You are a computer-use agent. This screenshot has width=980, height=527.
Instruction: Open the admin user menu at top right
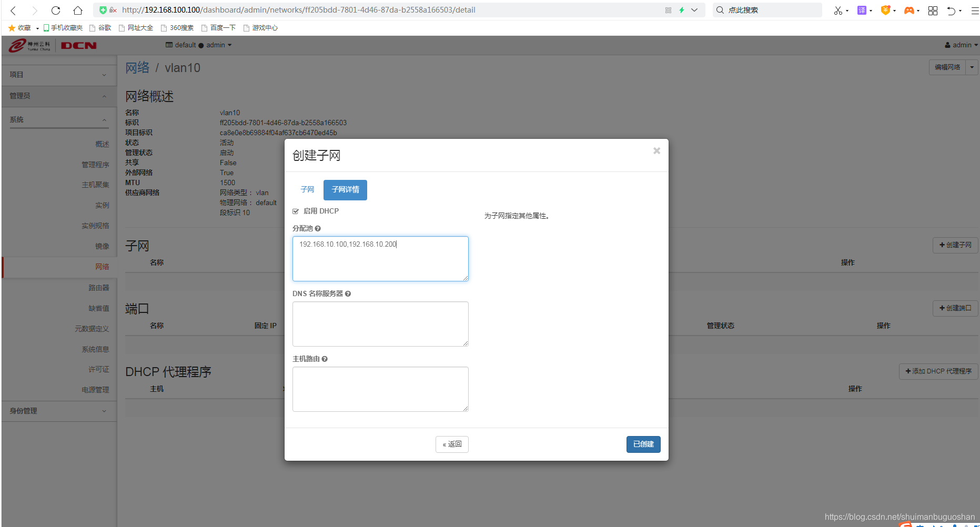tap(961, 45)
